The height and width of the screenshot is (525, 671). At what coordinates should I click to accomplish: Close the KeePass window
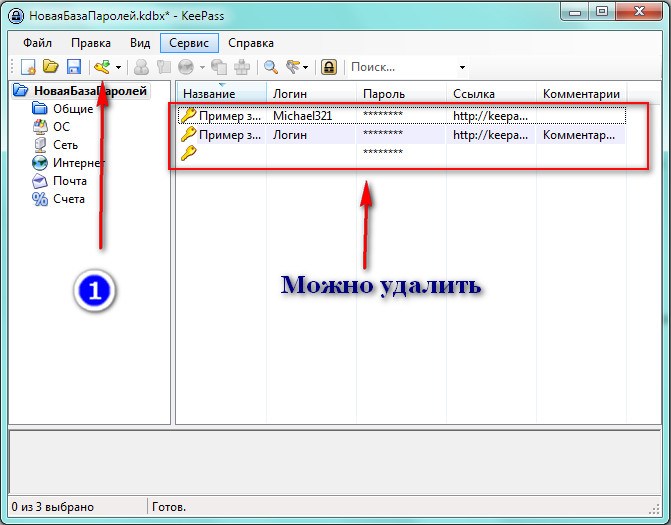(639, 12)
